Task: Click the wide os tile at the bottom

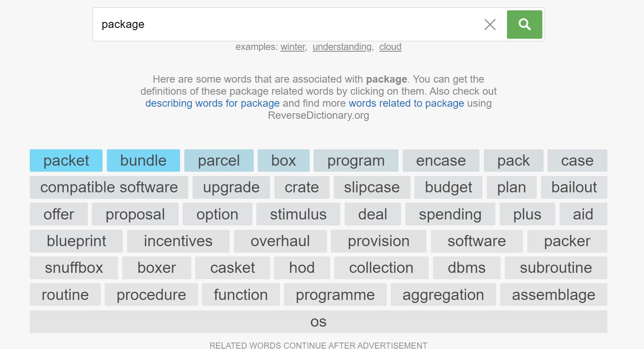Action: [318, 321]
